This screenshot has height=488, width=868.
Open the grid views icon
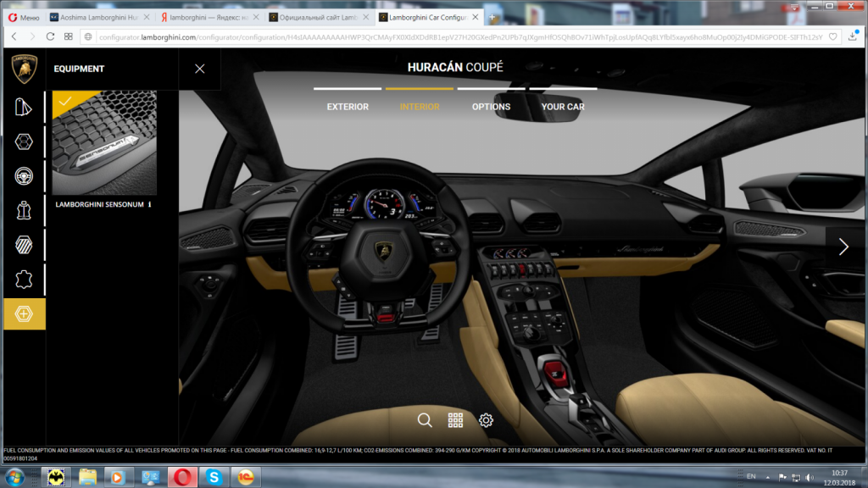pyautogui.click(x=455, y=419)
